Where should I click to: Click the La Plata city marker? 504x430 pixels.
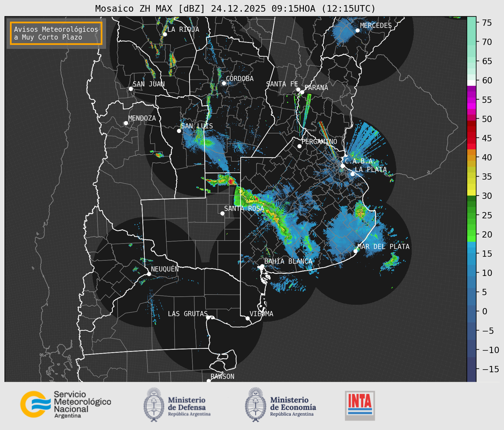click(353, 174)
